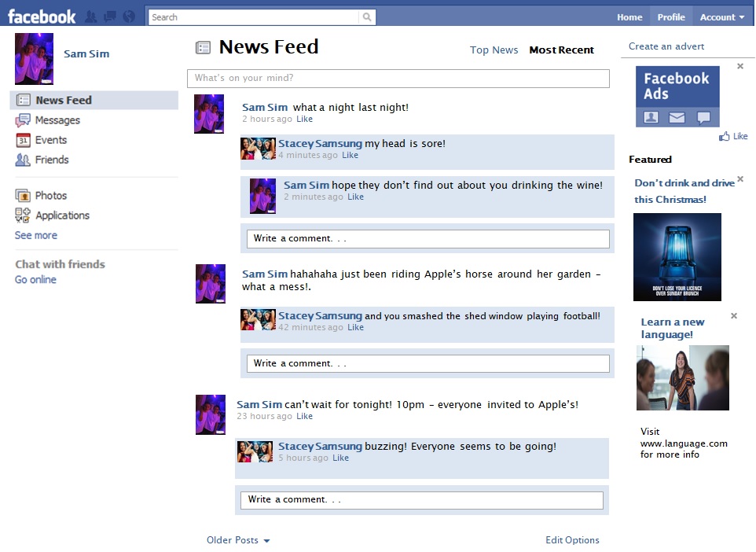
Task: Open the Account dropdown menu
Action: [x=721, y=17]
